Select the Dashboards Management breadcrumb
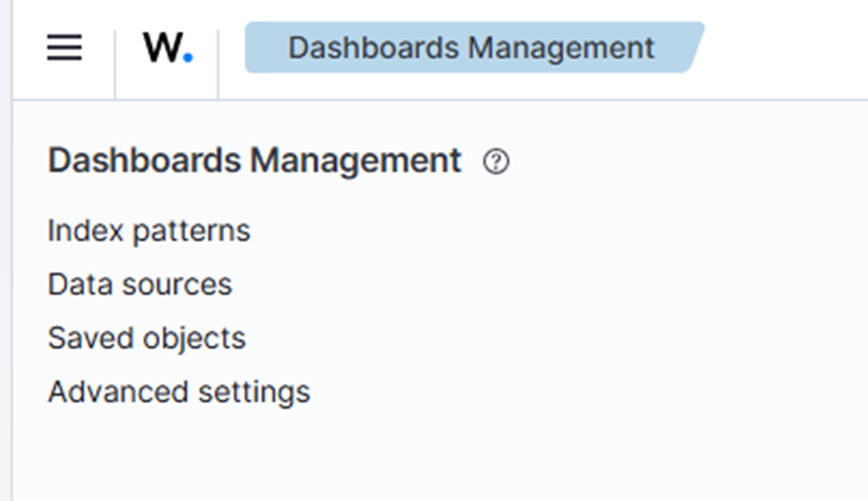This screenshot has width=868, height=501. point(472,48)
